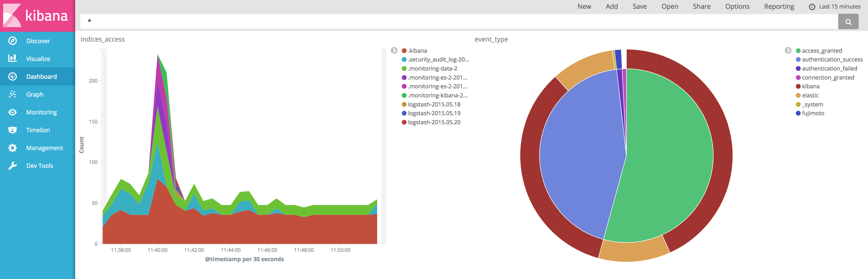Open the Discover page
The height and width of the screenshot is (279, 868).
click(x=37, y=41)
